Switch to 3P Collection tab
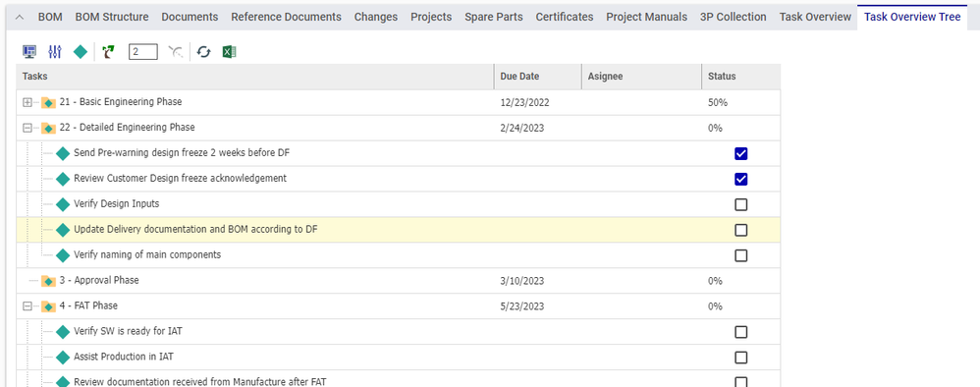 click(734, 17)
